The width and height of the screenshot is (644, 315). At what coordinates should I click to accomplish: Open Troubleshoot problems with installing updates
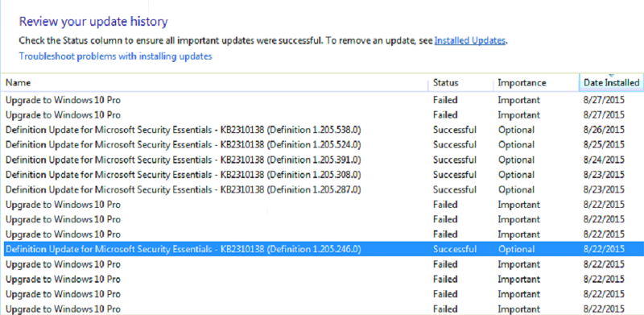click(115, 56)
